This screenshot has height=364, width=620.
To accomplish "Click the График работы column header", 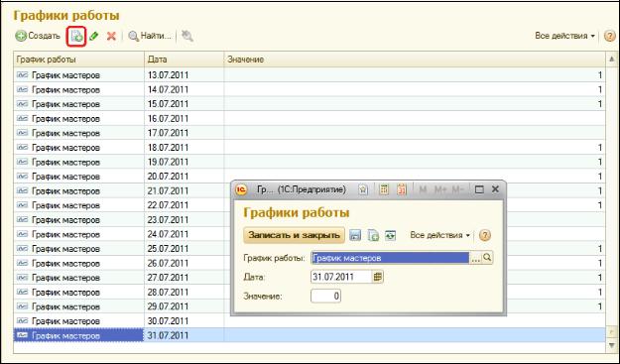I will coord(79,60).
